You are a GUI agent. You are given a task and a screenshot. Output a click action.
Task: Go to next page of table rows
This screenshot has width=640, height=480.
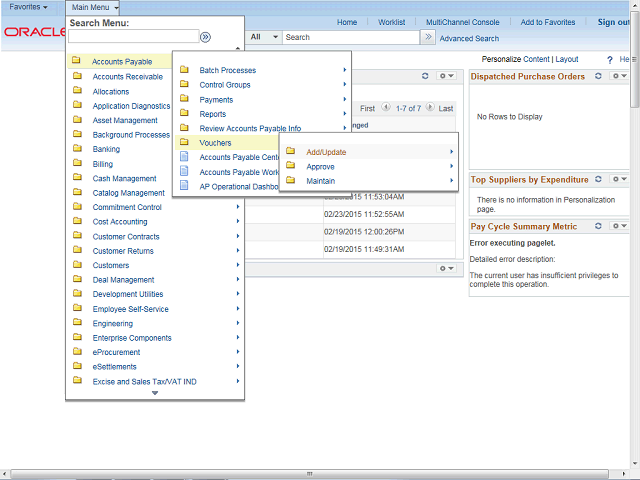pyautogui.click(x=430, y=108)
